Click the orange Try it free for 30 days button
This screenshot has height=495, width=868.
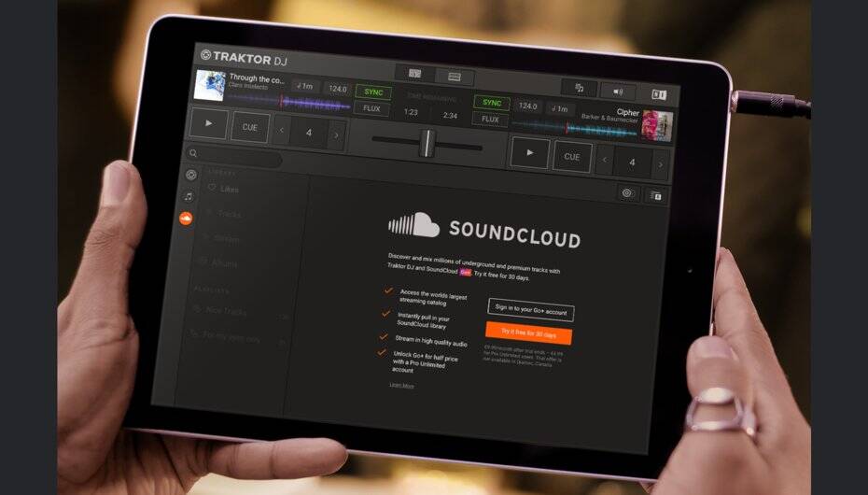pyautogui.click(x=528, y=333)
